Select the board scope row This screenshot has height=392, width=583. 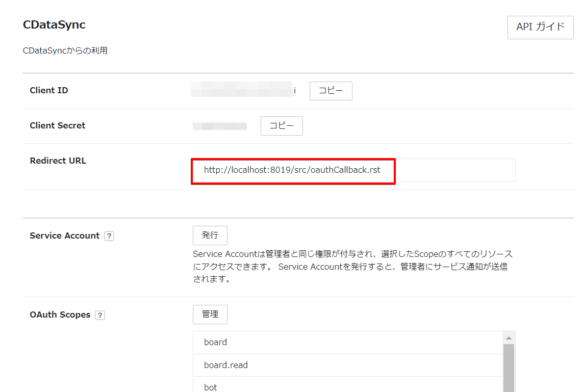point(348,342)
